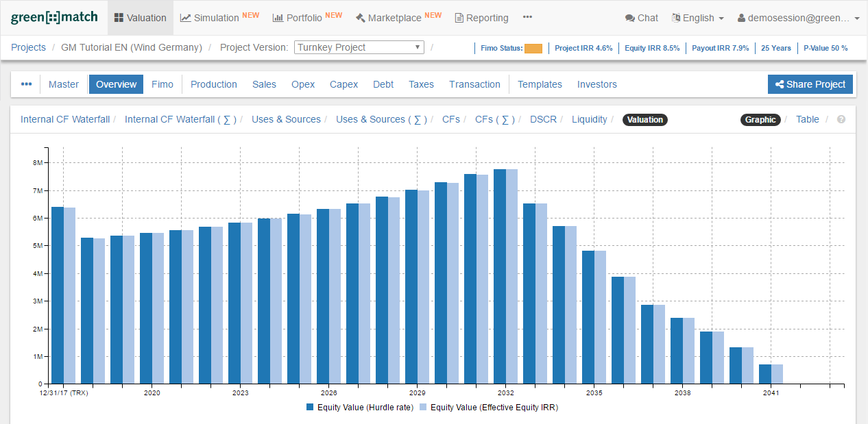The image size is (868, 424).
Task: Click the orange Fimo Status indicator
Action: pos(534,48)
